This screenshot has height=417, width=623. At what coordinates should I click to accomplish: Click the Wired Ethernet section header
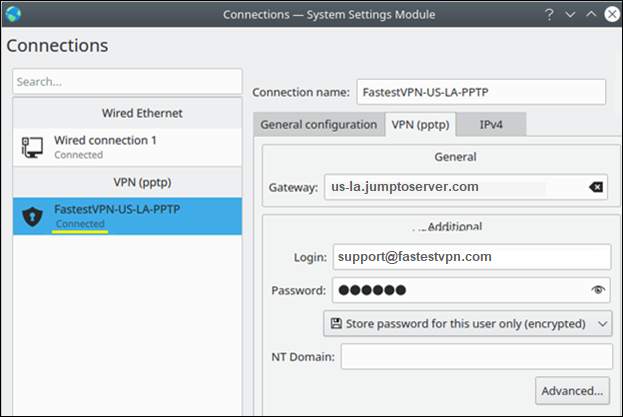pyautogui.click(x=127, y=113)
